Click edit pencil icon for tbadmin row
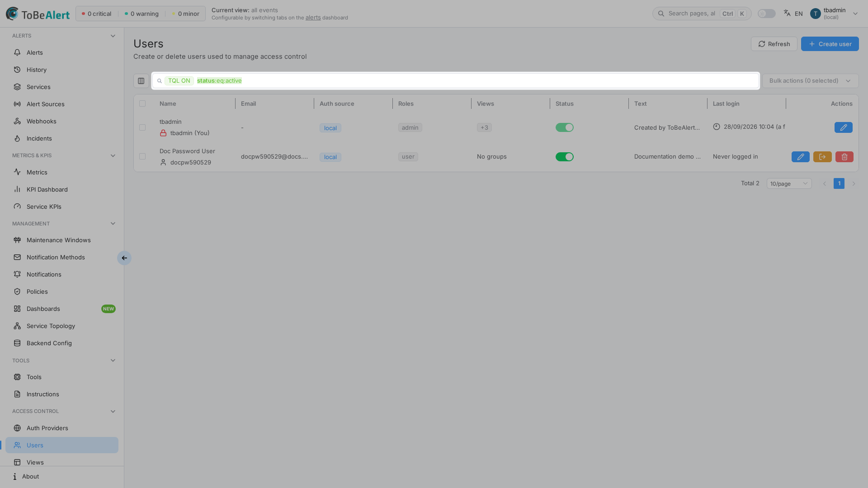This screenshot has width=868, height=488. point(843,127)
